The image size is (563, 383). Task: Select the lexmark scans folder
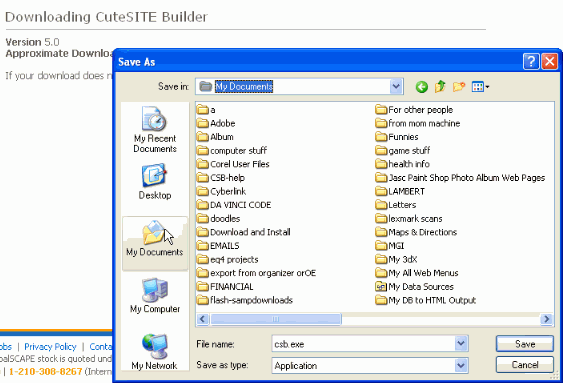pyautogui.click(x=409, y=219)
